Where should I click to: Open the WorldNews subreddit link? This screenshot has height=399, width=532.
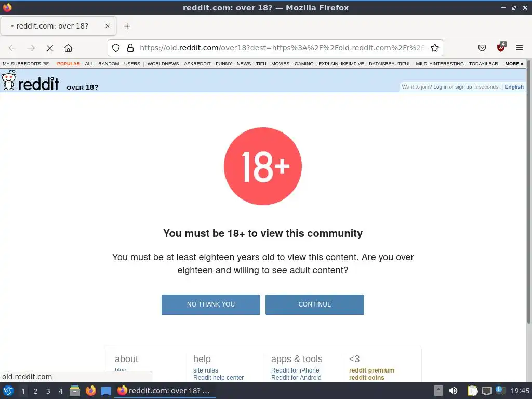tap(163, 64)
